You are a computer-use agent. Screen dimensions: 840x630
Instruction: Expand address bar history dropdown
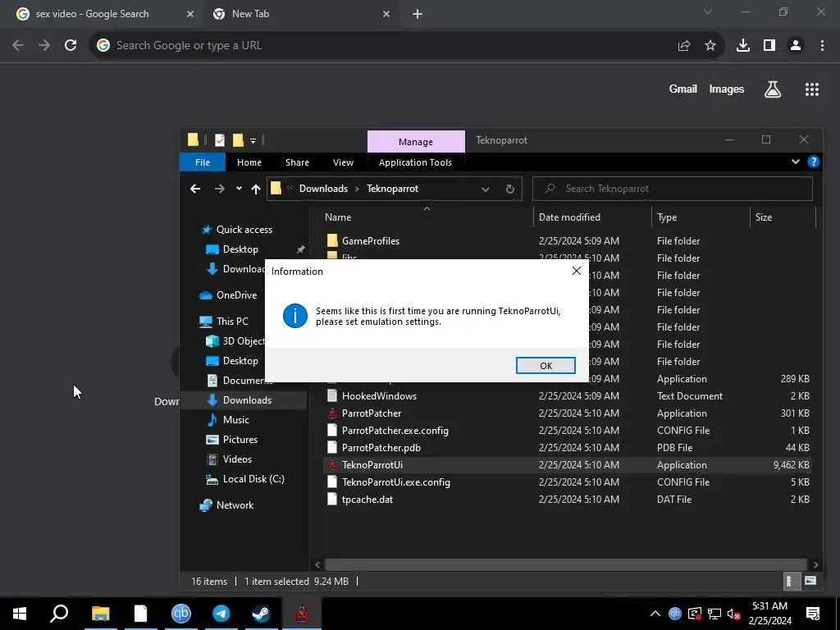tap(486, 189)
